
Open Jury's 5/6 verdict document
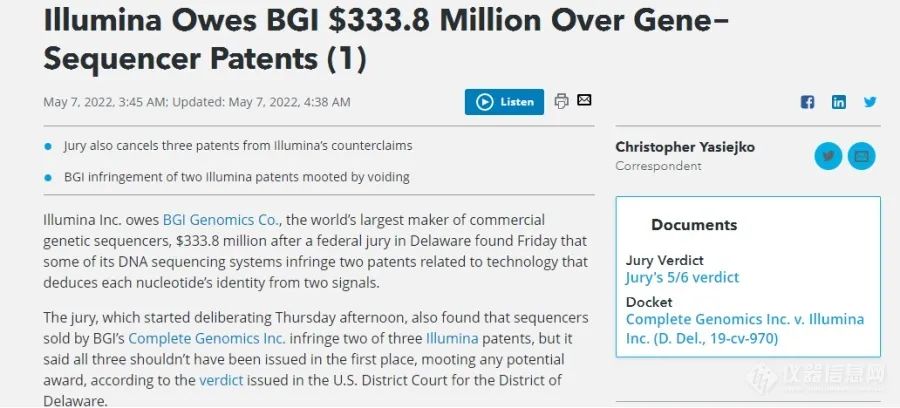(682, 278)
